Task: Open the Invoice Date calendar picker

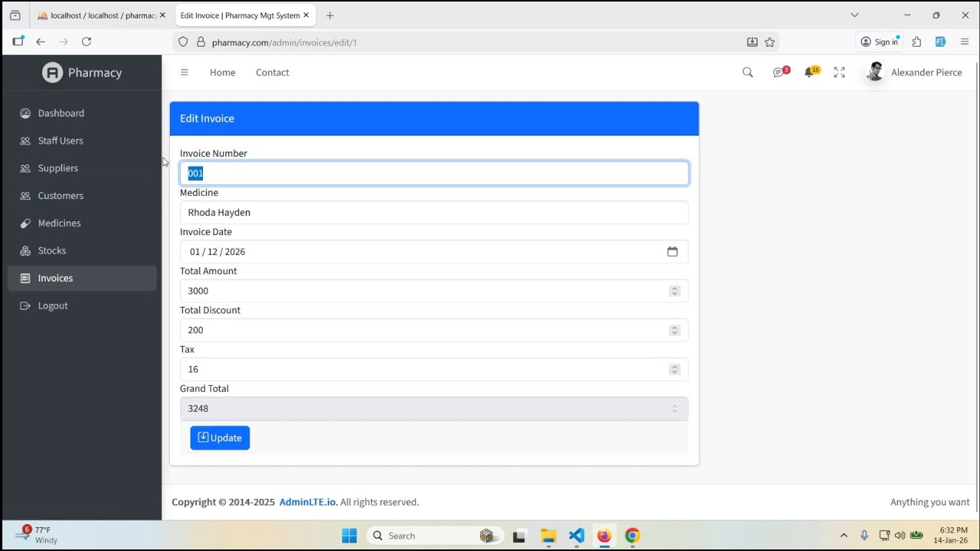Action: pos(672,252)
